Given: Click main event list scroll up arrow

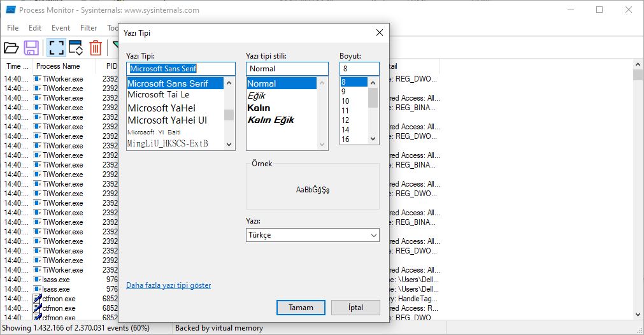Looking at the screenshot, I should pos(638,64).
